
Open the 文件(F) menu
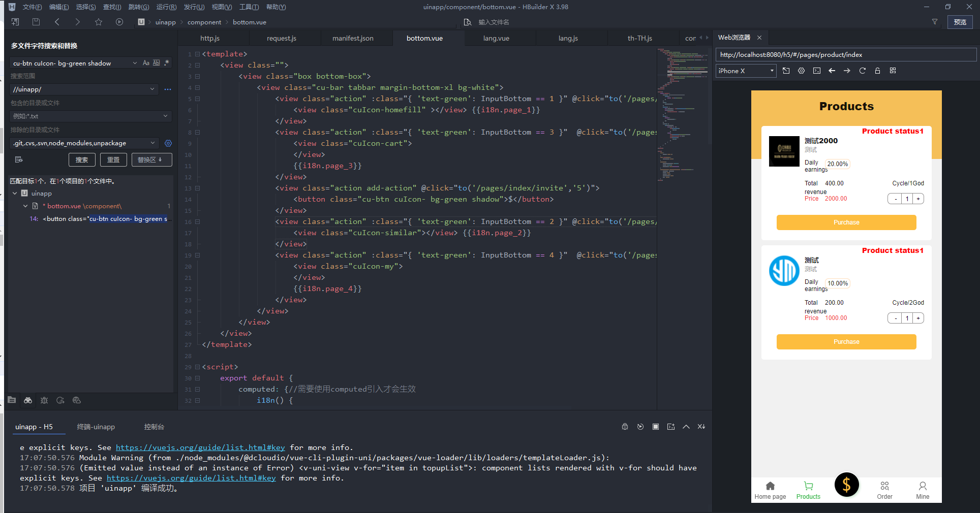(32, 7)
